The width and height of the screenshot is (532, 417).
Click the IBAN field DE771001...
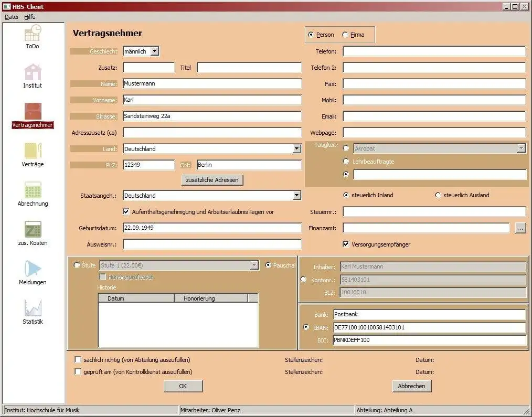429,327
